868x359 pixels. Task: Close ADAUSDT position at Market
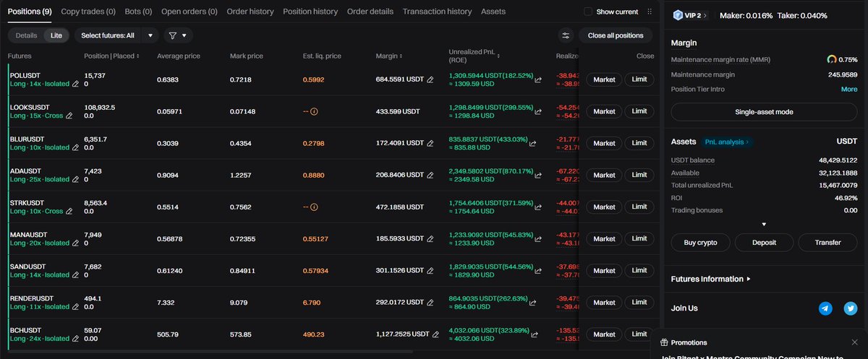pos(604,175)
